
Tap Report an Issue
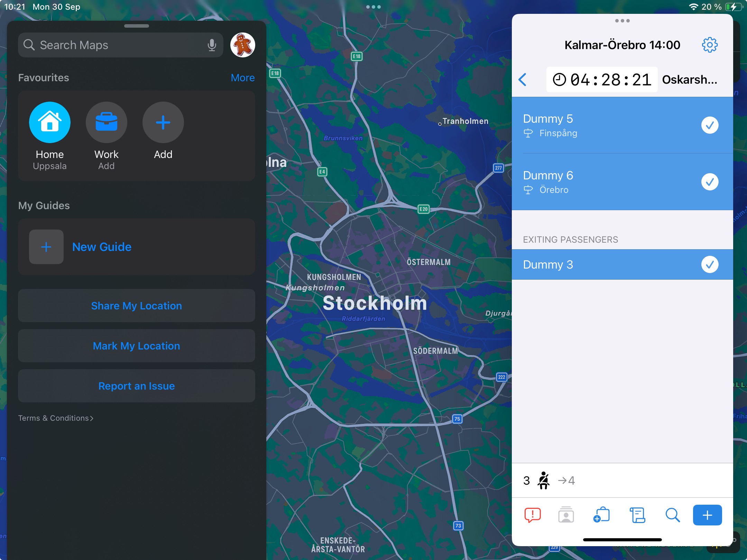coord(137,386)
